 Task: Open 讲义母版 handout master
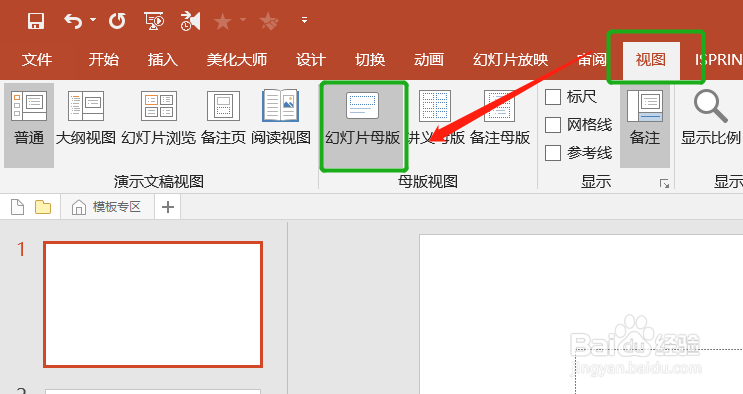click(x=436, y=119)
